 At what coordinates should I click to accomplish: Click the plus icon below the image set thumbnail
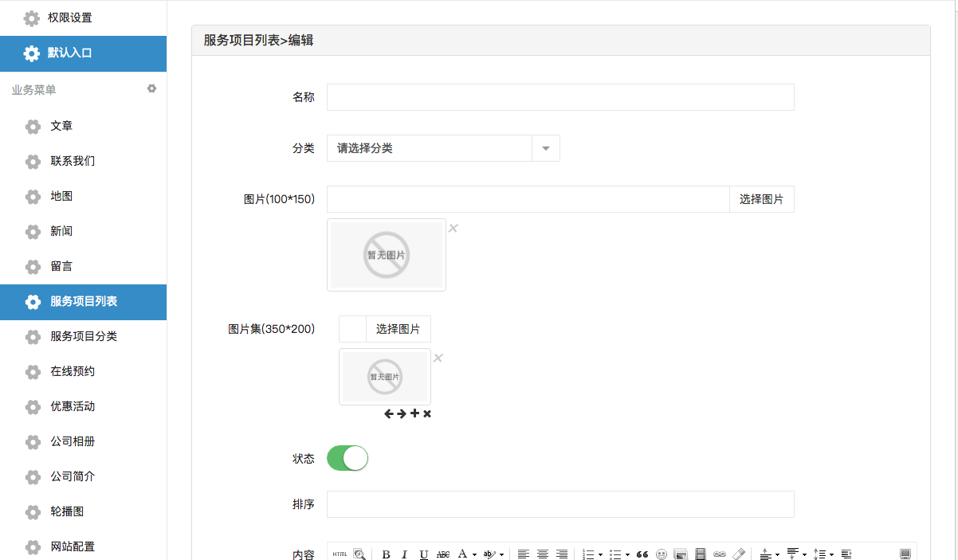tap(414, 413)
